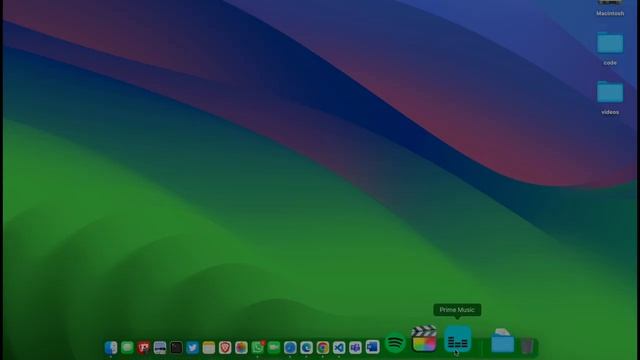Launch Final Cut Pro from dock
This screenshot has height=360, width=640.
(424, 339)
